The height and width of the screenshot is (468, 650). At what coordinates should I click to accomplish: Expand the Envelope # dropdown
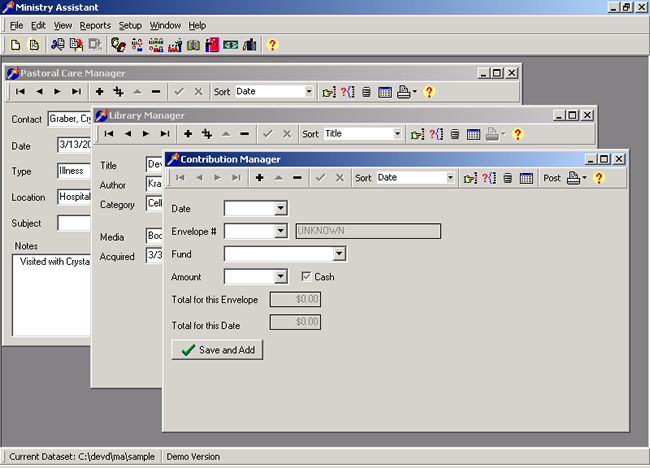[281, 230]
